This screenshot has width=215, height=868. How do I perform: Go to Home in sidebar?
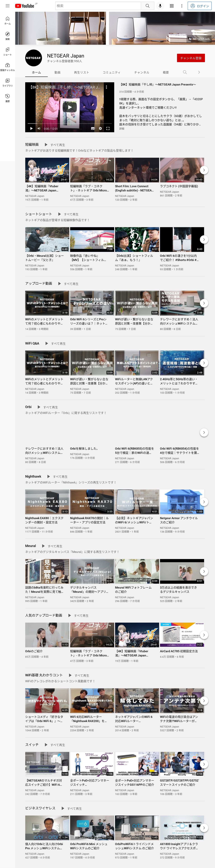pos(7,21)
